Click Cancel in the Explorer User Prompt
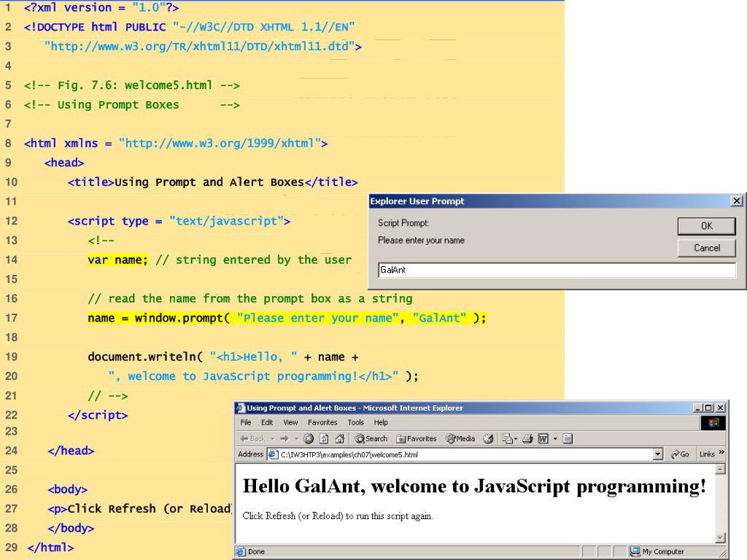This screenshot has width=747, height=560. 706,248
